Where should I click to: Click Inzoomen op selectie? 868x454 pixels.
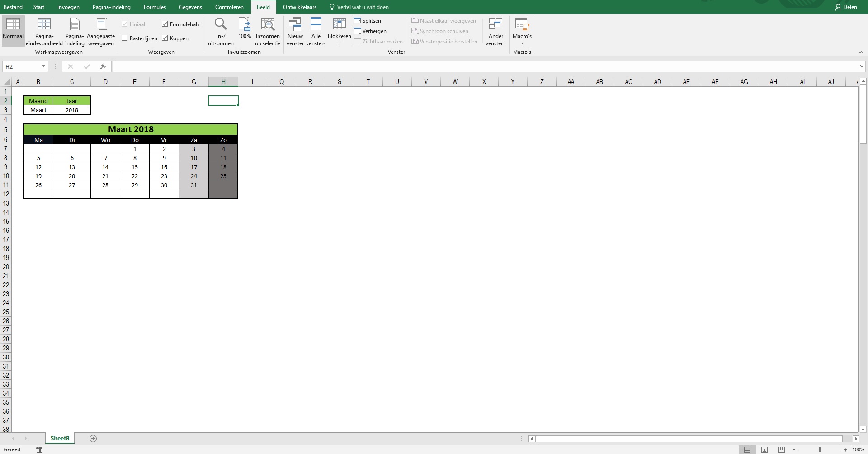268,32
